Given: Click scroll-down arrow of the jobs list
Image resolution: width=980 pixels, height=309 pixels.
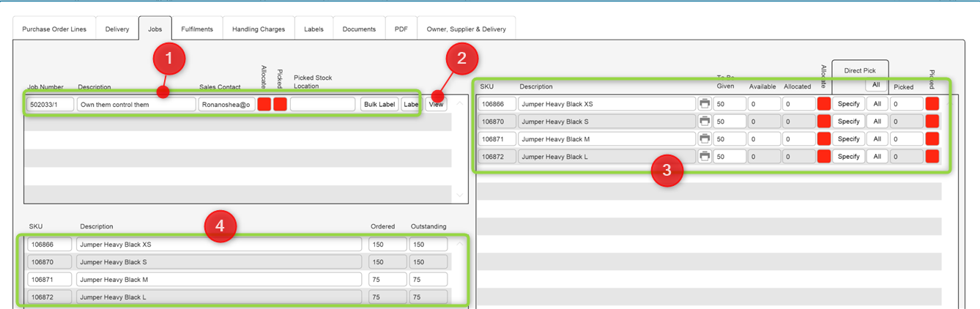Looking at the screenshot, I should tap(459, 196).
